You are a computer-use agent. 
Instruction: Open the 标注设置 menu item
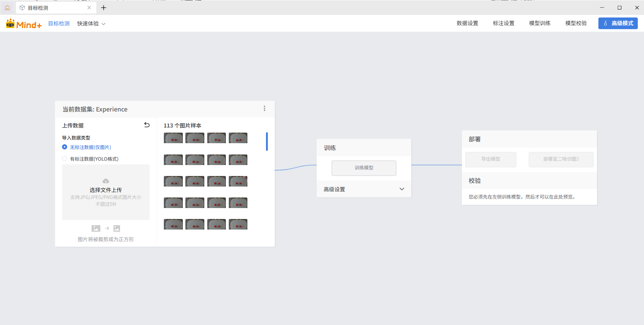503,23
